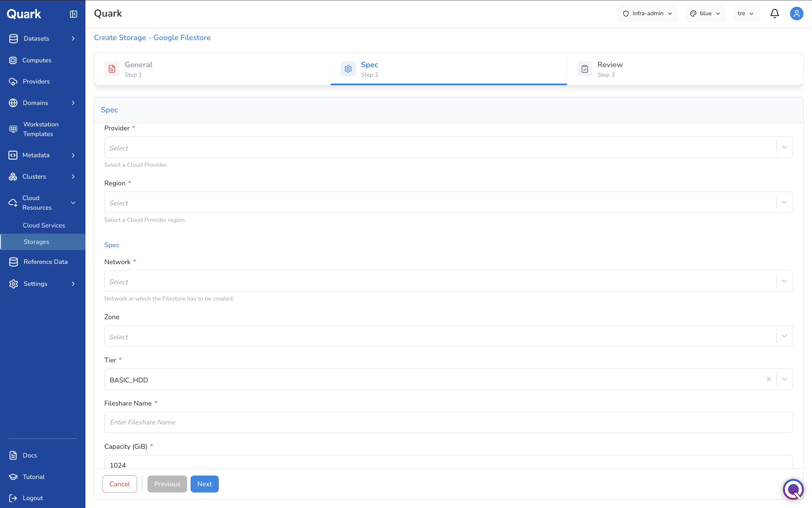Clear the BASIC_HDD tier selection
The image size is (812, 508).
tap(768, 379)
